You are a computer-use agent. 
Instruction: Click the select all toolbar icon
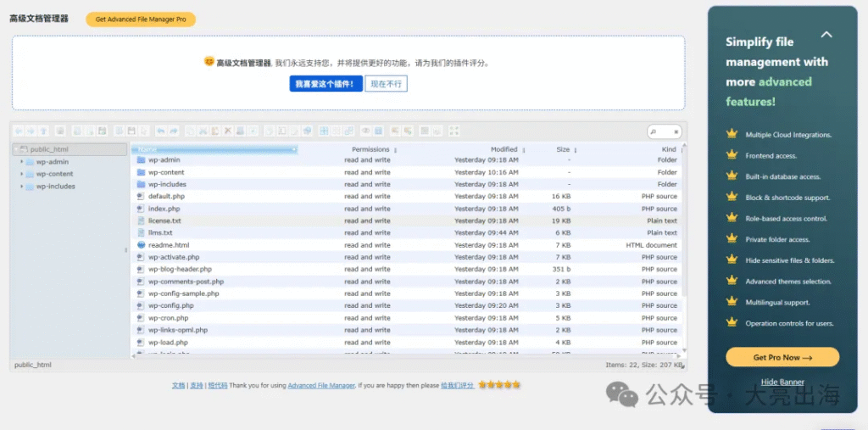(x=323, y=131)
